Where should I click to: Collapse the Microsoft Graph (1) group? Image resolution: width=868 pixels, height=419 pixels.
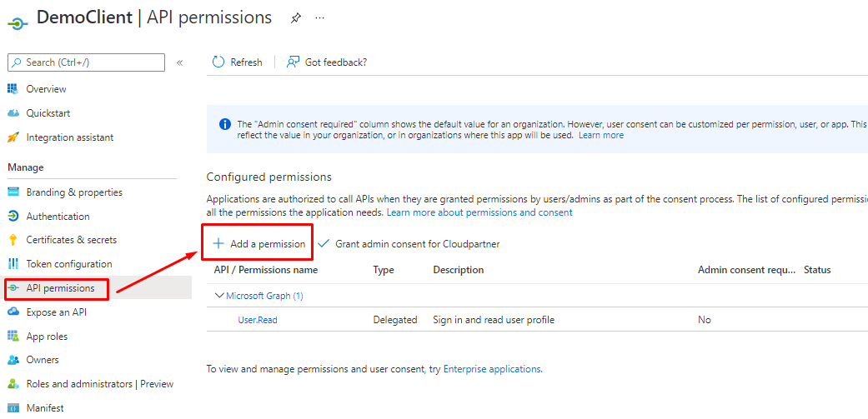pos(220,296)
